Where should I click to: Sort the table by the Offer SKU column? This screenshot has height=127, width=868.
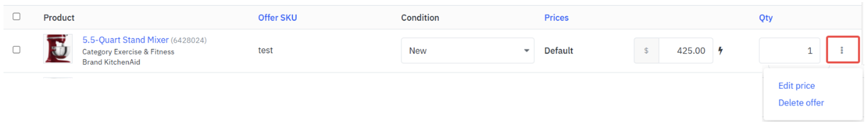click(x=277, y=18)
